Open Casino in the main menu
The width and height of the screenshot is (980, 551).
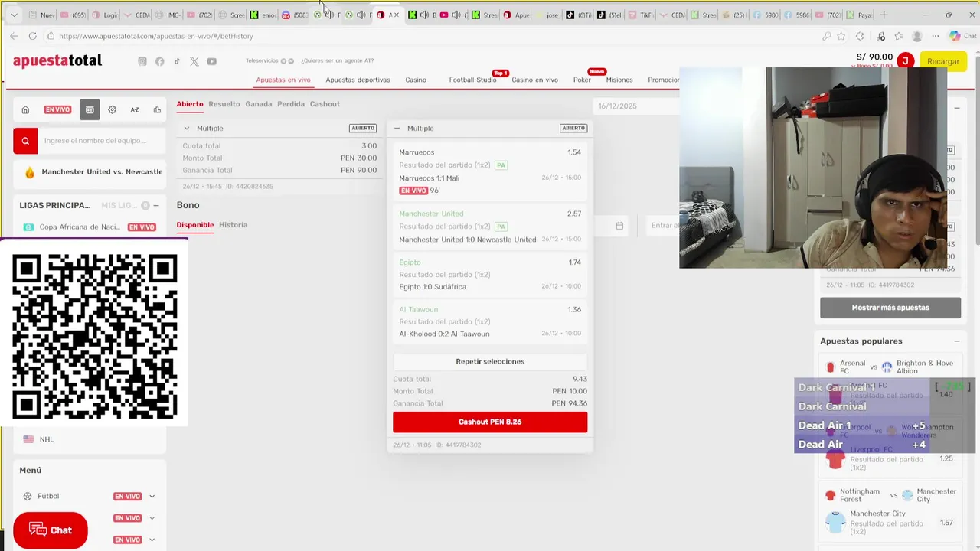pos(416,80)
